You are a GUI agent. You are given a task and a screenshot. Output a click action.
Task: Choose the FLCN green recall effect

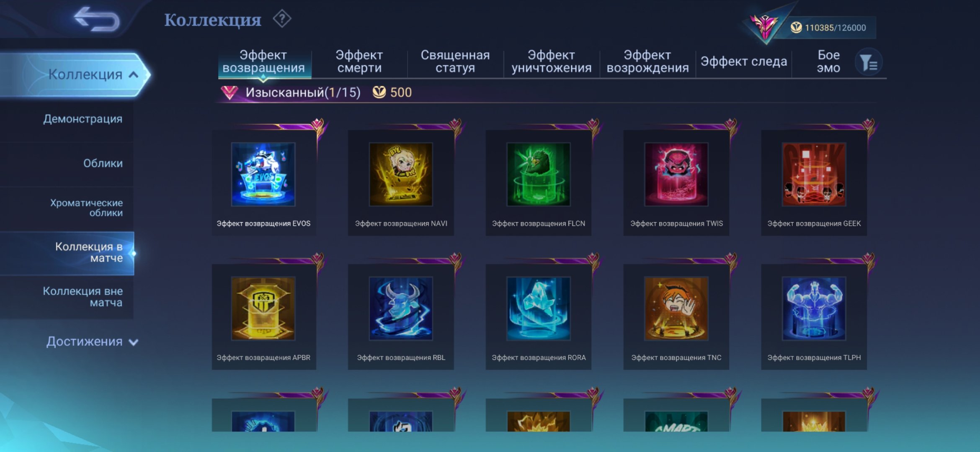pyautogui.click(x=539, y=175)
